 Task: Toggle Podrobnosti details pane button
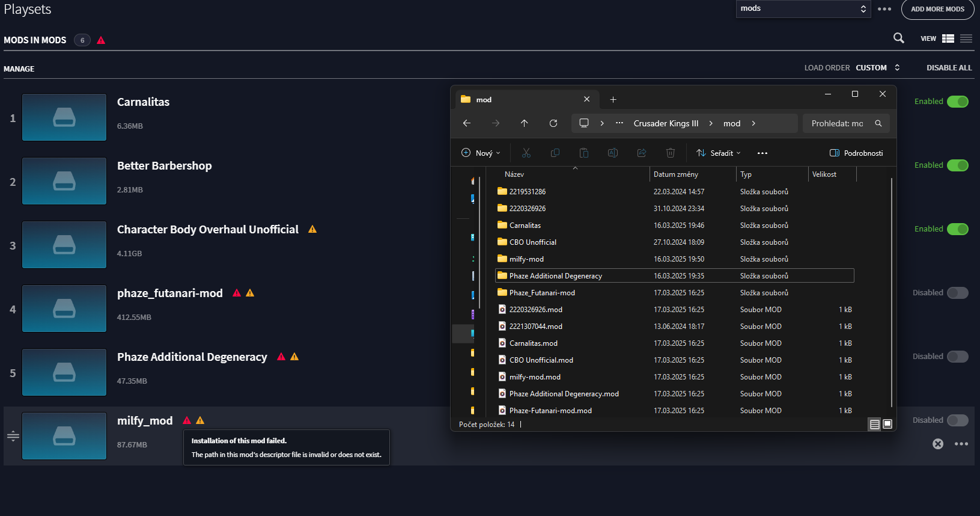coord(856,153)
